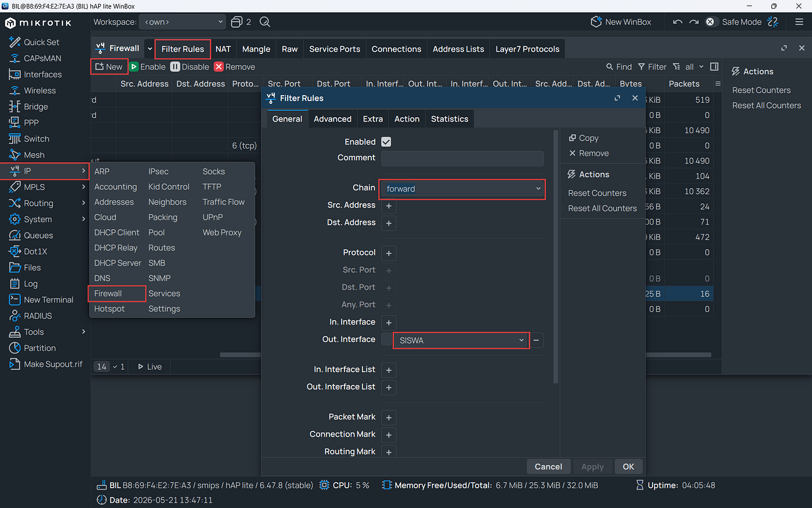Click into the Comment input field
The image size is (812, 508).
point(462,158)
